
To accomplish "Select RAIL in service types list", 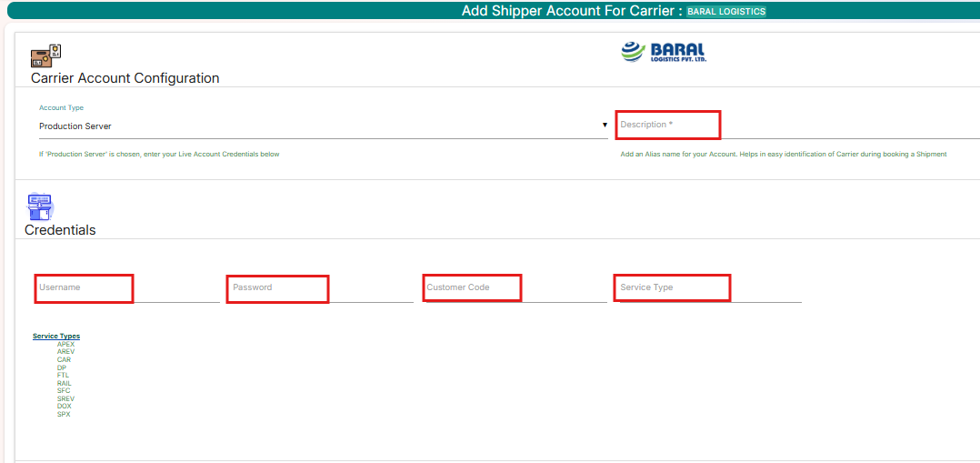I will 65,383.
